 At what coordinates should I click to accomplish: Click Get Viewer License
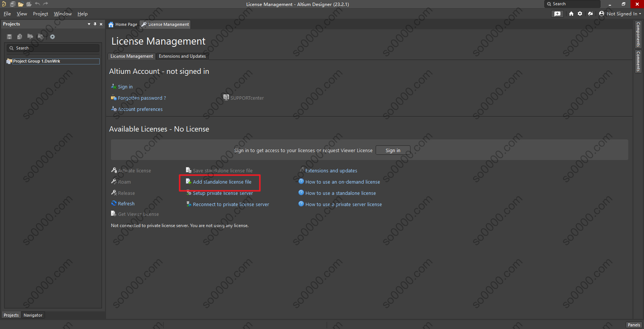[138, 214]
